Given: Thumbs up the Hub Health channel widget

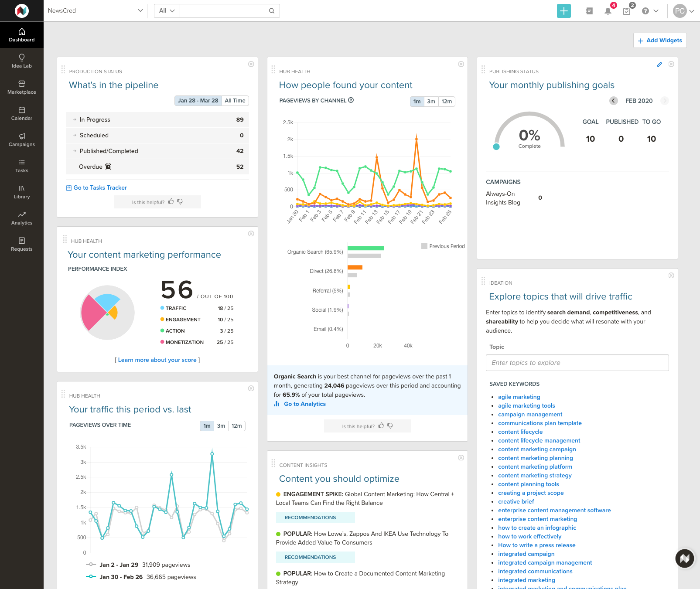Looking at the screenshot, I should [x=381, y=426].
